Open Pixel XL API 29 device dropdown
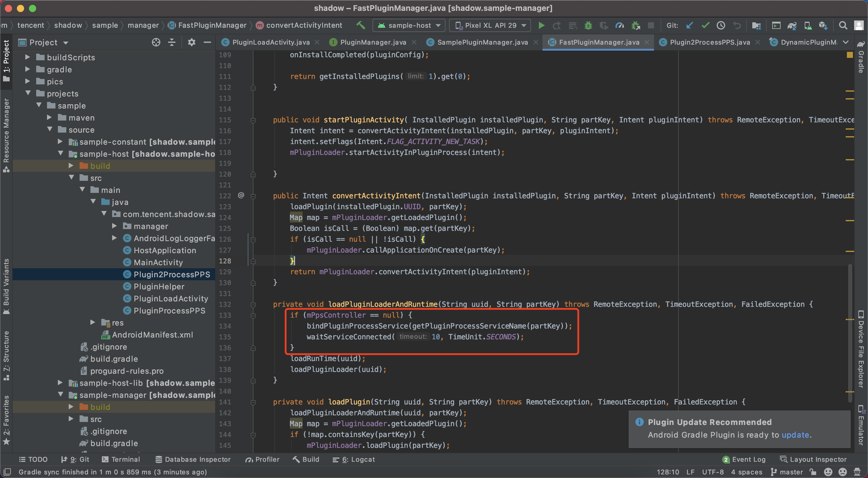 click(x=490, y=25)
